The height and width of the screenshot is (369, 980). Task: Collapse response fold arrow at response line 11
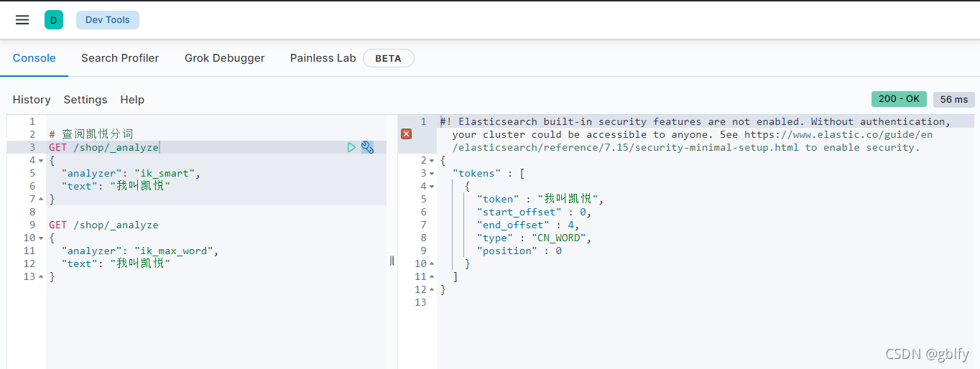point(432,276)
